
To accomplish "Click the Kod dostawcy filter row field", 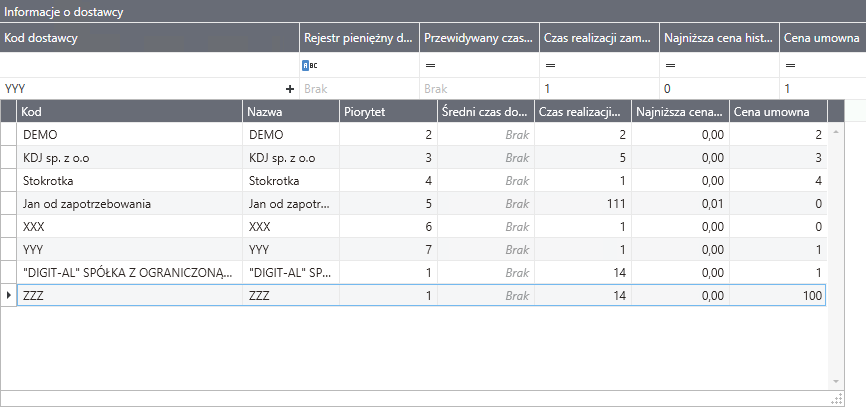I will coord(150,65).
